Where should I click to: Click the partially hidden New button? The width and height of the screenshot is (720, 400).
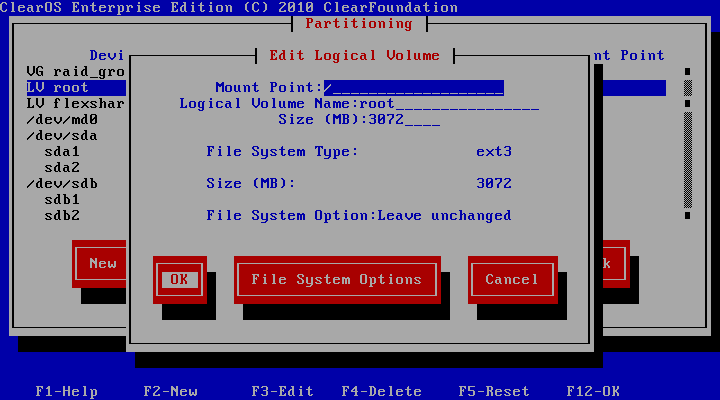101,264
